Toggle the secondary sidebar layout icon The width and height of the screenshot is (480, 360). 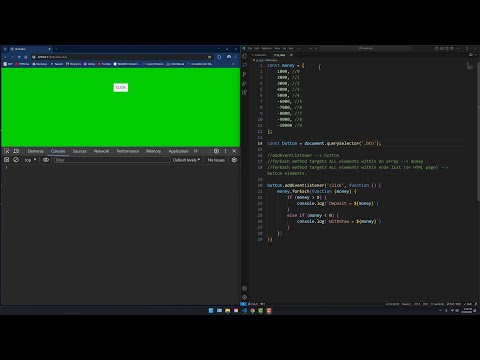click(x=447, y=48)
